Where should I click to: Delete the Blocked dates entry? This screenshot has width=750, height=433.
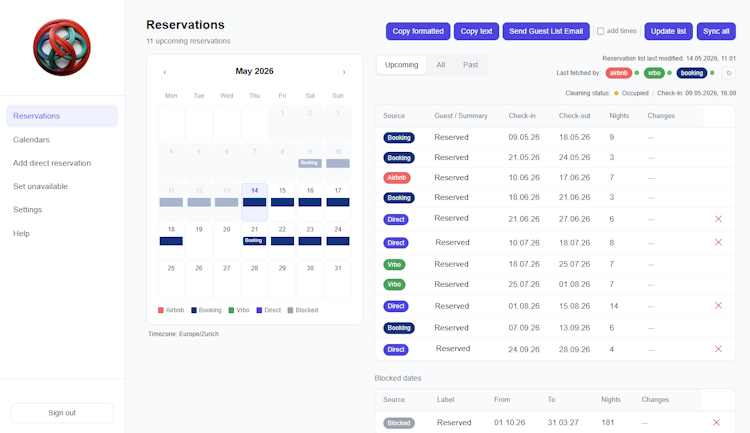click(716, 422)
